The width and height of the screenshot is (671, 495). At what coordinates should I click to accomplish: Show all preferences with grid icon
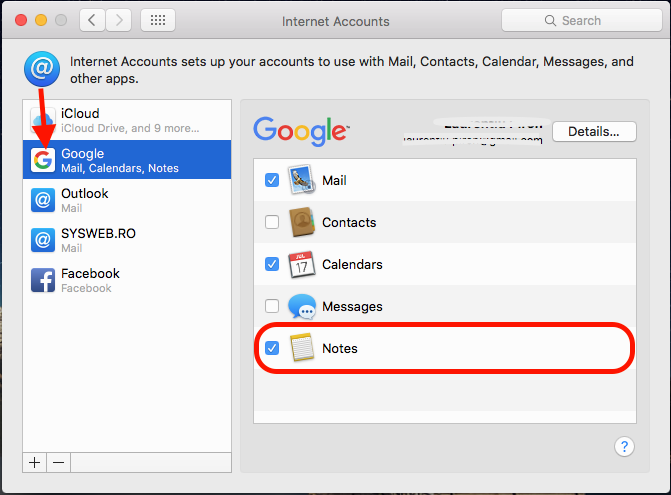pos(158,20)
